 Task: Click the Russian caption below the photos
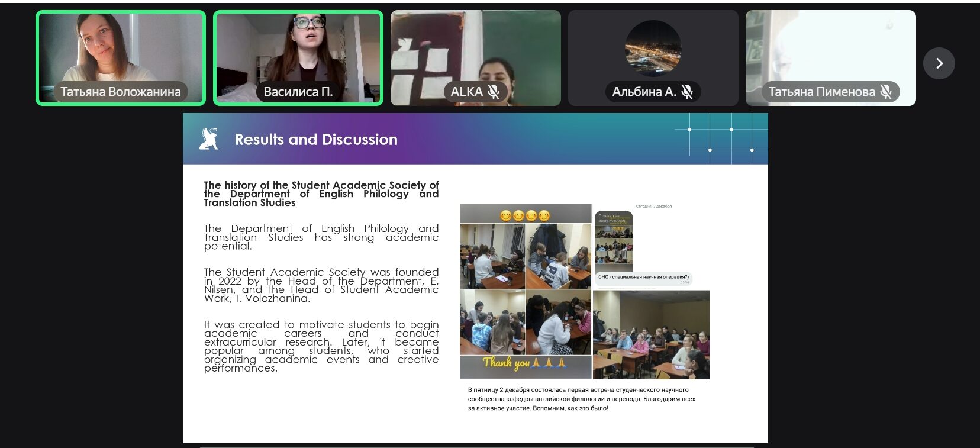[582, 399]
